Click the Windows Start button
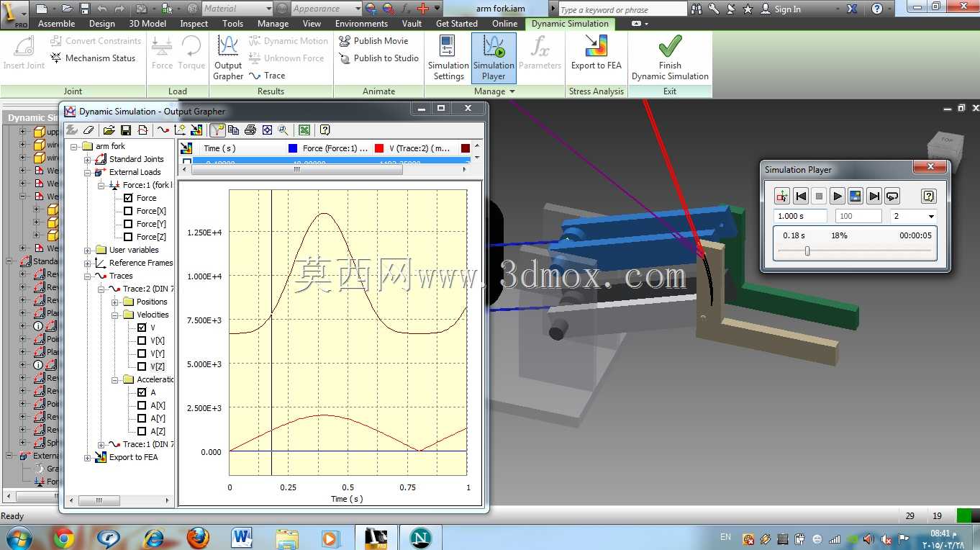 [17, 538]
